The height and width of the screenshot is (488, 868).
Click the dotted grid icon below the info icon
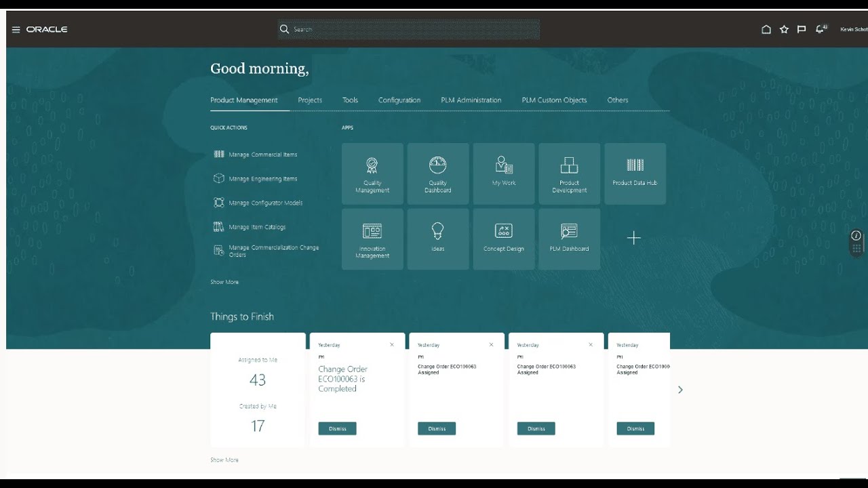(856, 249)
